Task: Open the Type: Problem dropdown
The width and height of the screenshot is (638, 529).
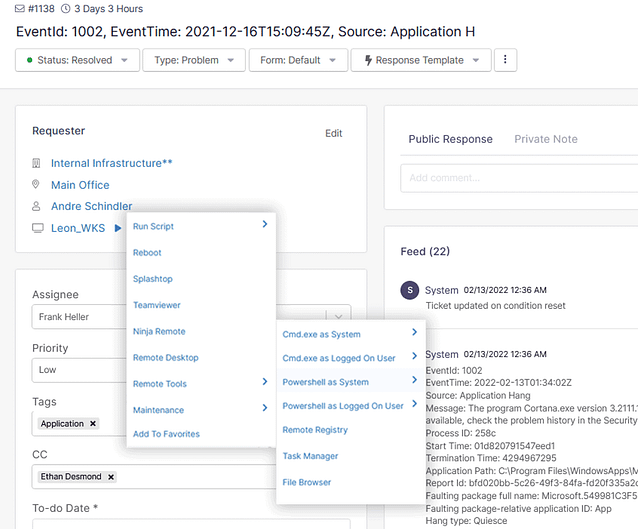Action: (x=194, y=60)
